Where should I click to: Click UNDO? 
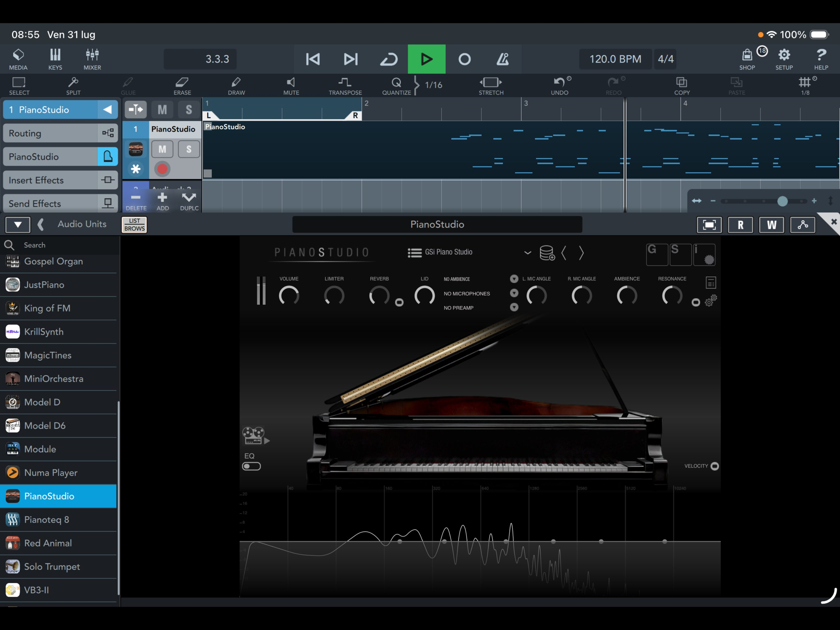pos(560,86)
